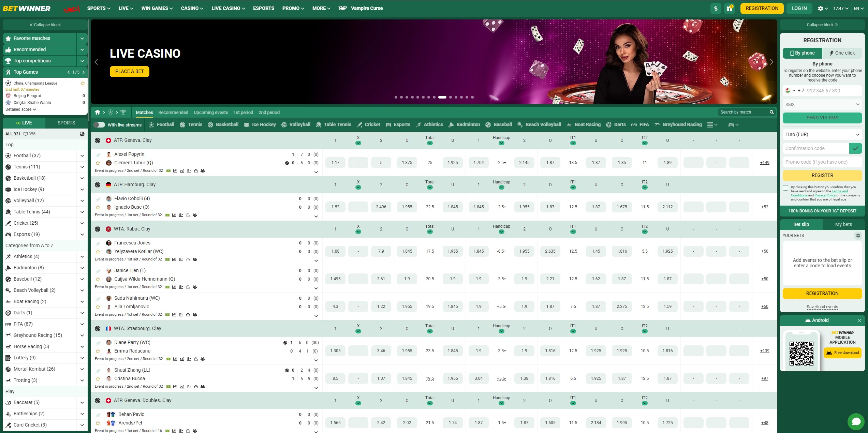
Task: Toggle the With live streams switch
Action: (99, 125)
